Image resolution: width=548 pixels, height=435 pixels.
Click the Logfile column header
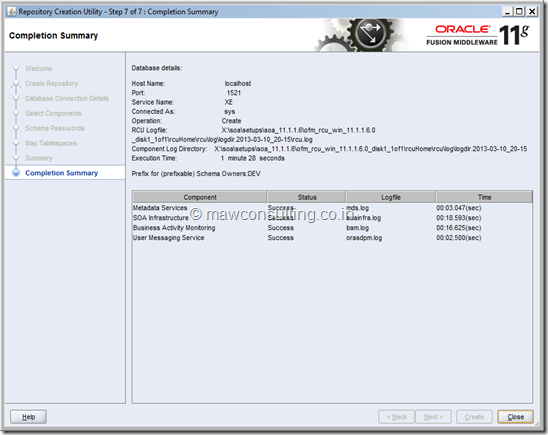point(391,197)
